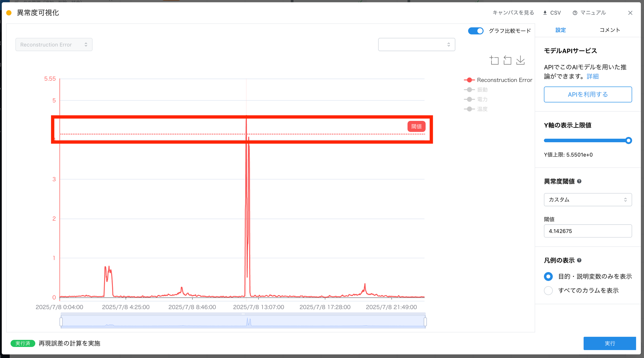644x358 pixels.
Task: Expand the カスタム threshold type dropdown
Action: click(587, 200)
